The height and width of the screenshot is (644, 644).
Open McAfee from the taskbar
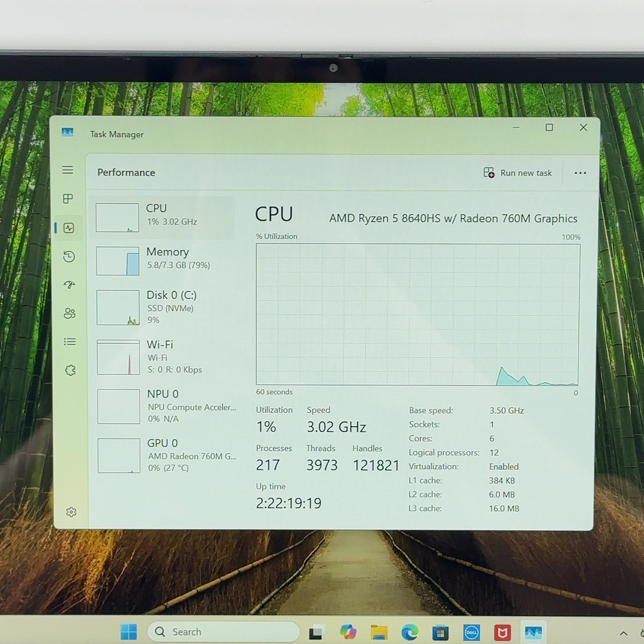(502, 633)
